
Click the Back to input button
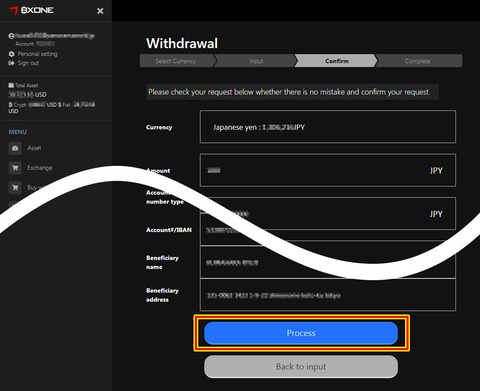301,367
